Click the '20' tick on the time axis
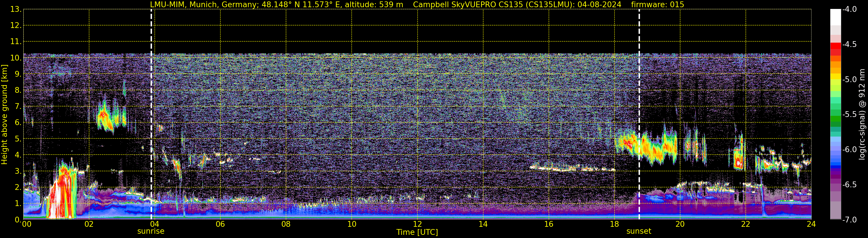This screenshot has width=868, height=238. [x=680, y=224]
